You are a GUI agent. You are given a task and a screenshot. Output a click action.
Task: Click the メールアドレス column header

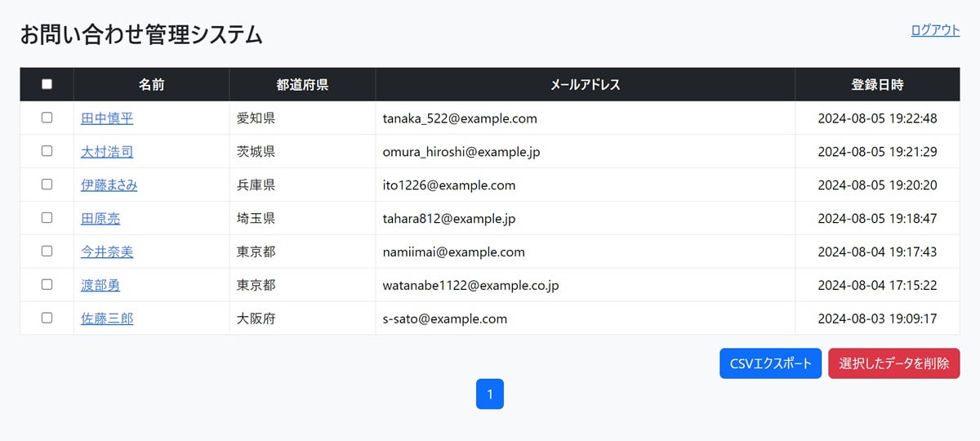pos(585,84)
